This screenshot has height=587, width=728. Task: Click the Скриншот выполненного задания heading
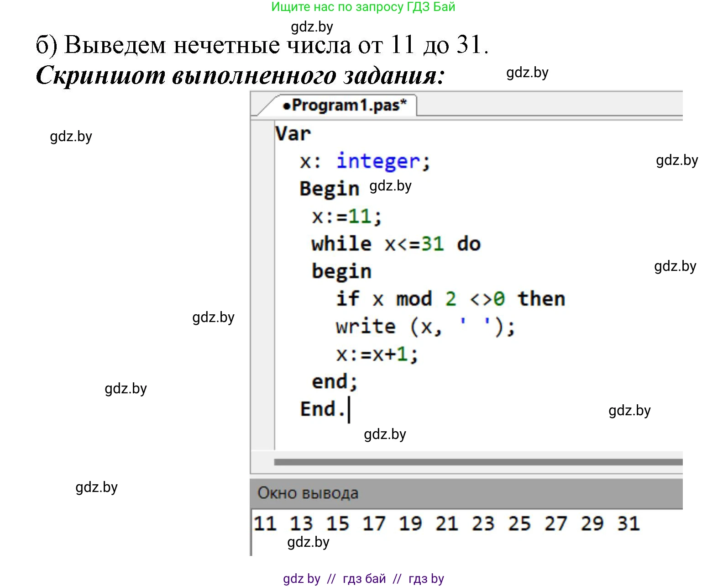240,75
